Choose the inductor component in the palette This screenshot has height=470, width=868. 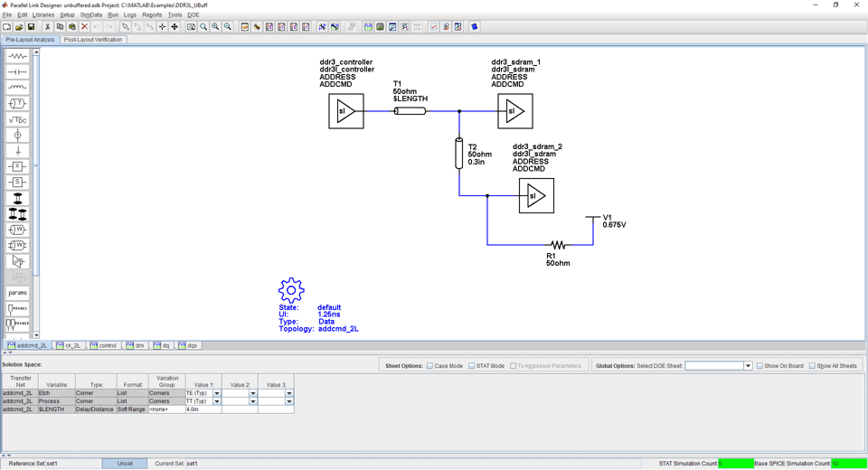coord(17,88)
